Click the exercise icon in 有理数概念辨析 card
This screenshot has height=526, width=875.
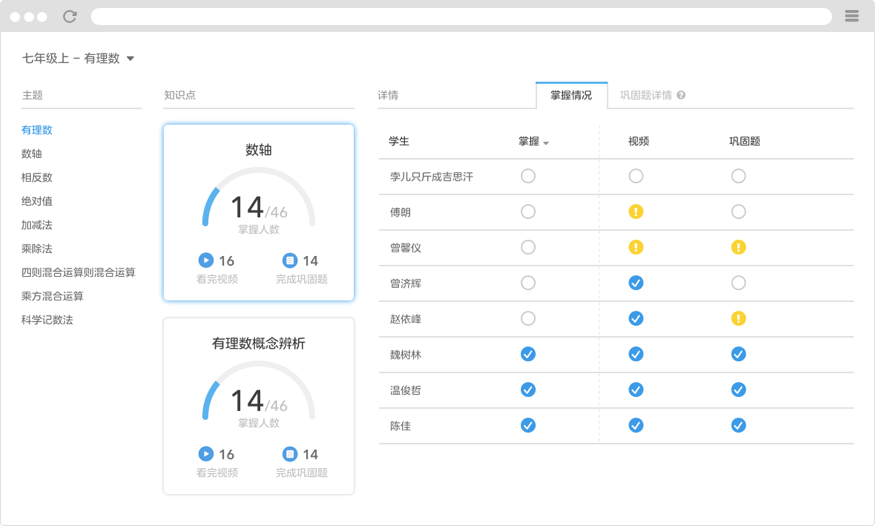pos(290,454)
